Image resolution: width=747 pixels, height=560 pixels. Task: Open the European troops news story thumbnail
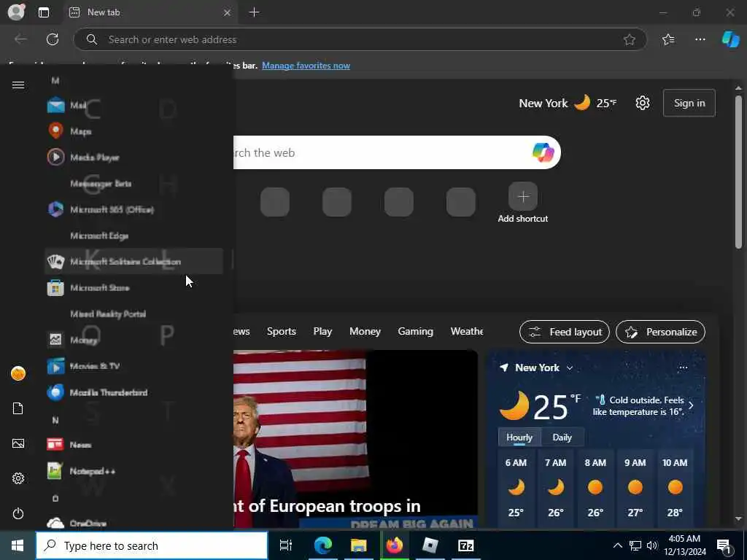pos(355,438)
